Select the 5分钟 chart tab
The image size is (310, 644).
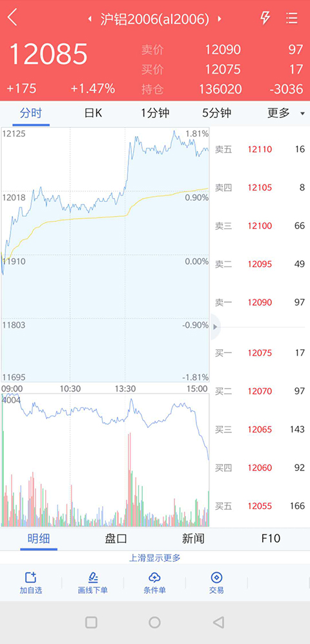216,113
